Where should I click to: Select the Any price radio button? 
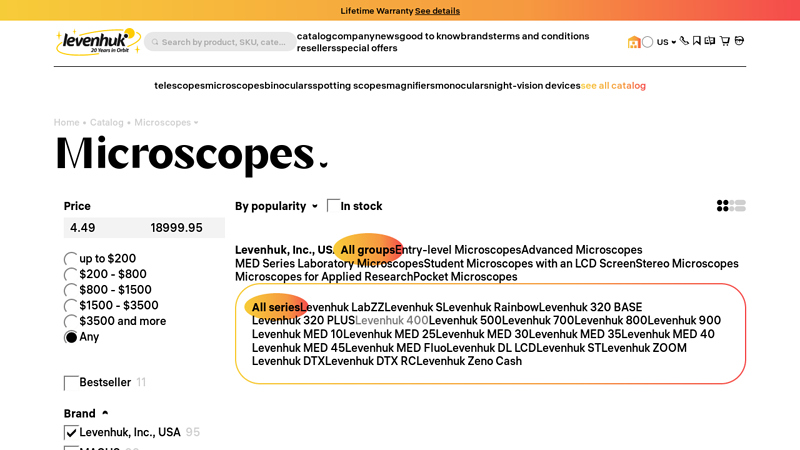point(70,337)
